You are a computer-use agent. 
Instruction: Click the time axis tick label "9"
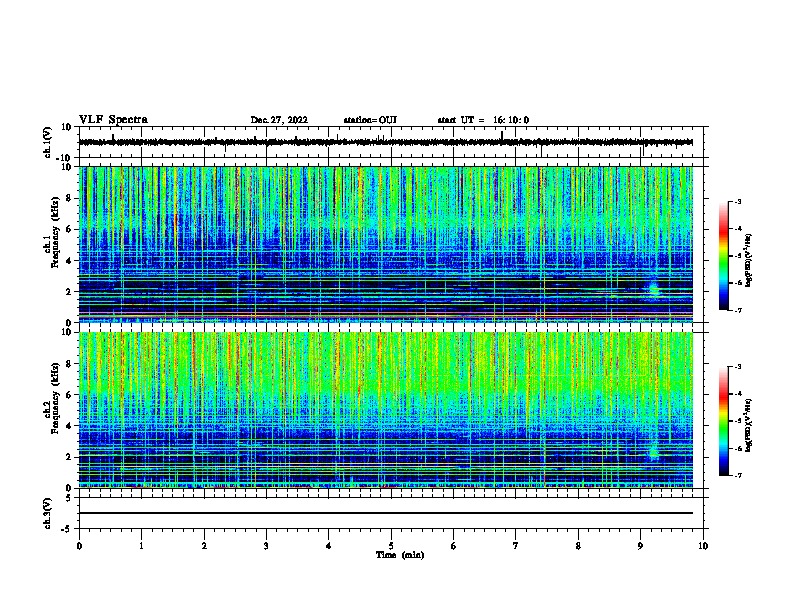click(x=640, y=546)
